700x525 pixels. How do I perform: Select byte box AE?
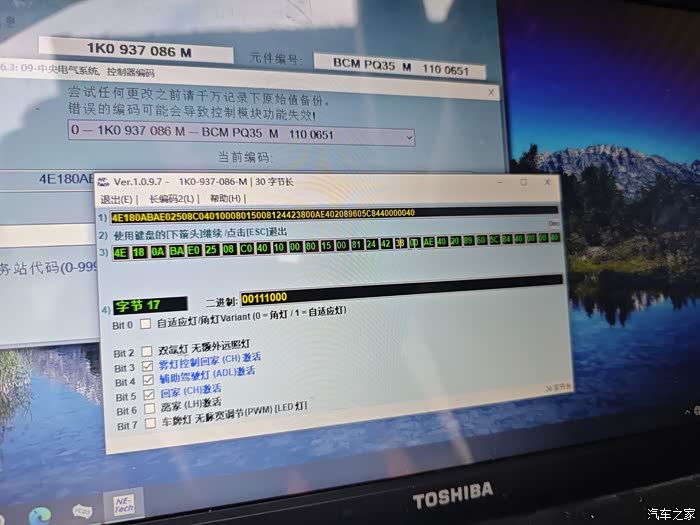(x=428, y=242)
